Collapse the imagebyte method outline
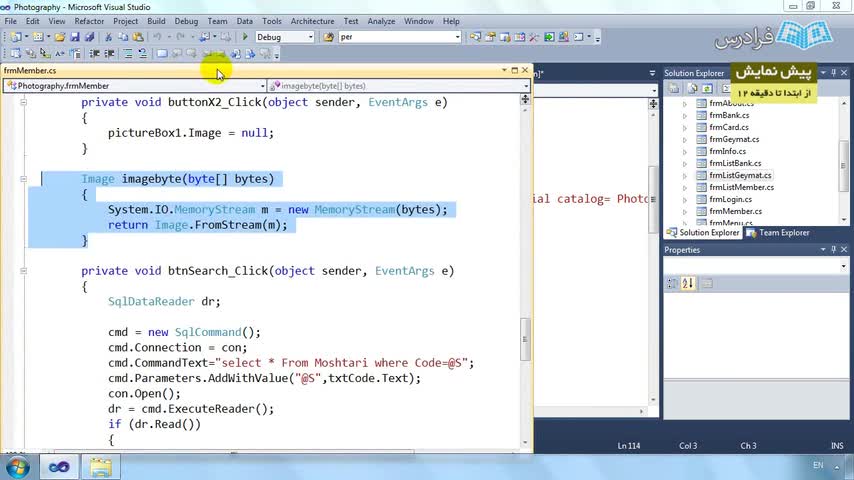Viewport: 854px width, 480px height. [23, 179]
